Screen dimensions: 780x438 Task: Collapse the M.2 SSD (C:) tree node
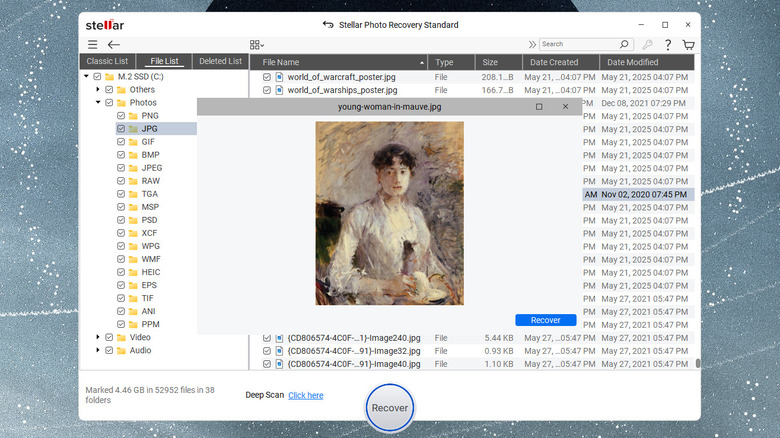(x=87, y=76)
